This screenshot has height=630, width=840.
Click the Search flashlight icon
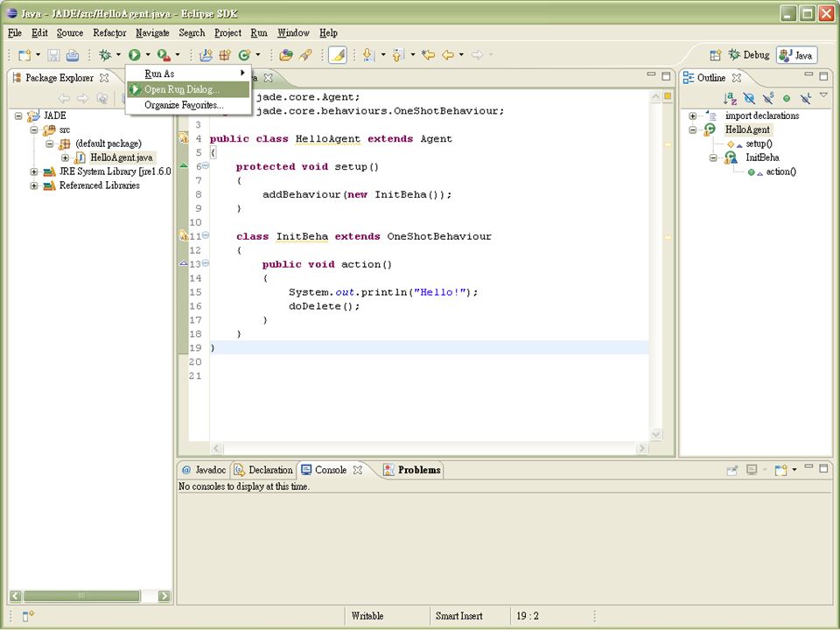point(305,55)
